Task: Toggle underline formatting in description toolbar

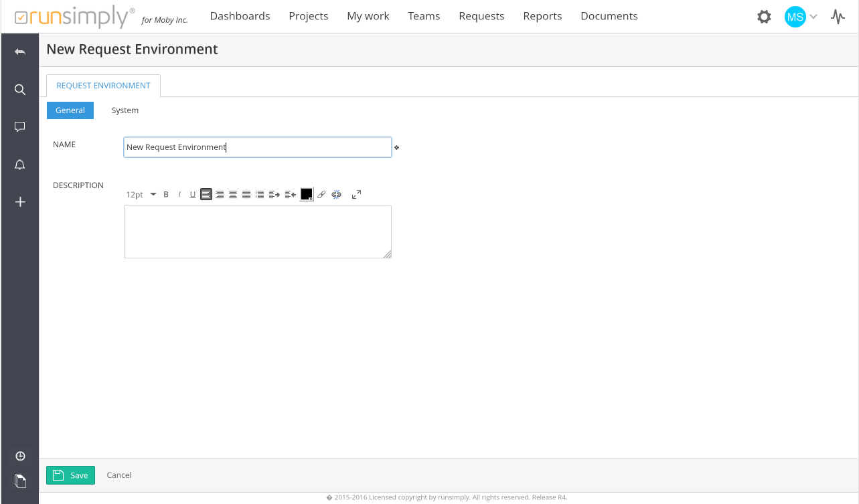Action: [193, 195]
